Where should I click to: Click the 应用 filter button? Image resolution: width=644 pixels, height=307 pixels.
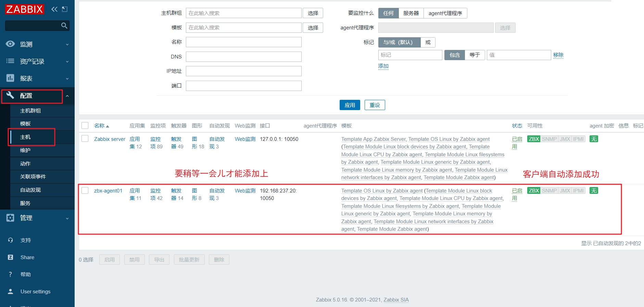point(350,105)
